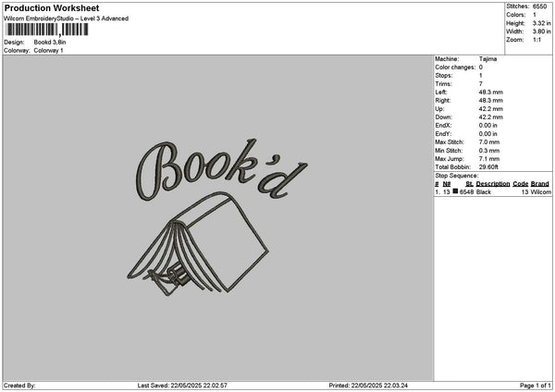Click the Zoom value 1:1
Screen dimensions: 555x392
(x=536, y=40)
